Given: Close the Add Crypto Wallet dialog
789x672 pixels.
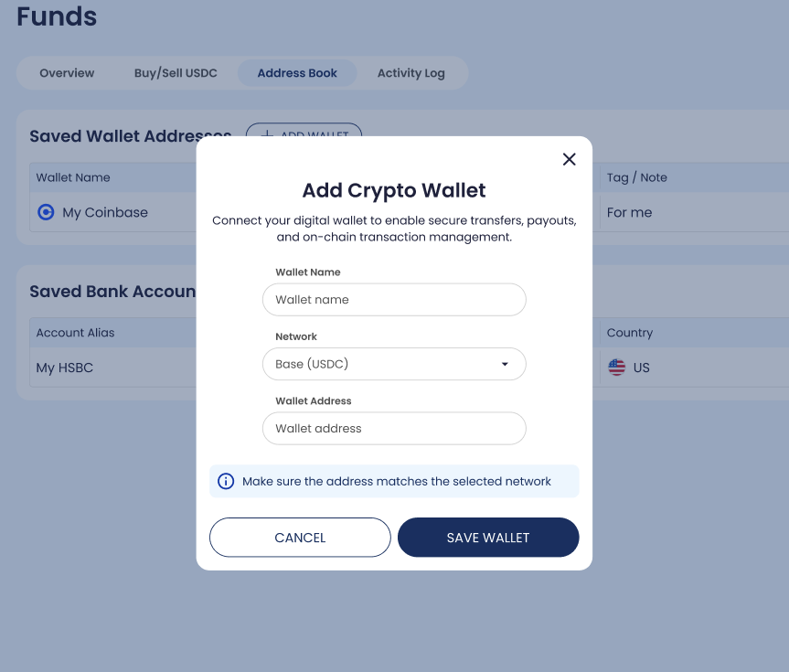Looking at the screenshot, I should (x=569, y=159).
